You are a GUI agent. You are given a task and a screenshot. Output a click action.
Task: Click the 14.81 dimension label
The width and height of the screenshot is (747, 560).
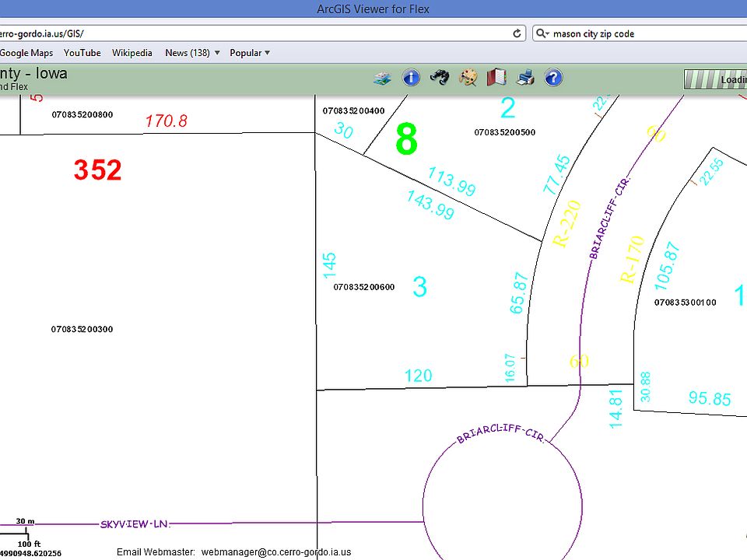[x=615, y=409]
